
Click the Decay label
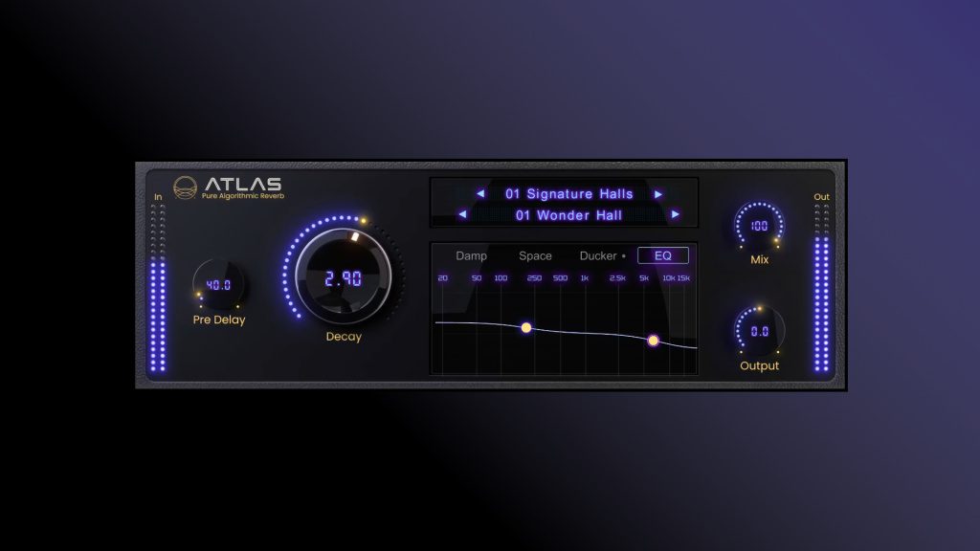(x=344, y=337)
